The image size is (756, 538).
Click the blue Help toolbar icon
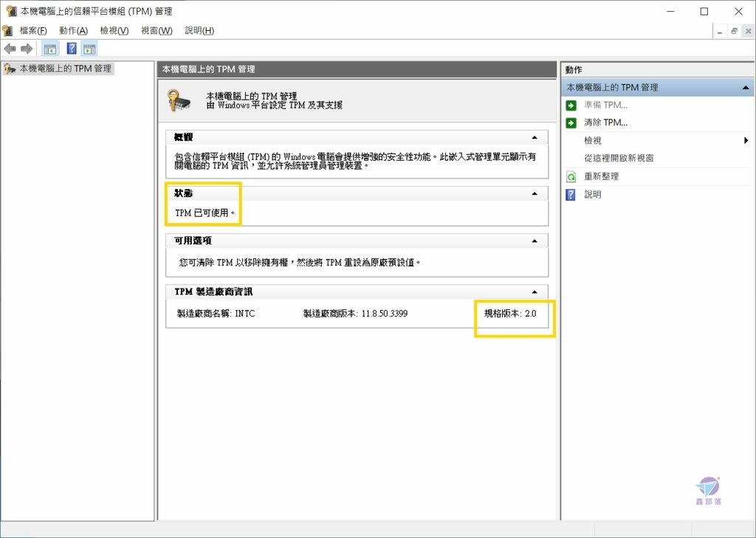pos(72,48)
